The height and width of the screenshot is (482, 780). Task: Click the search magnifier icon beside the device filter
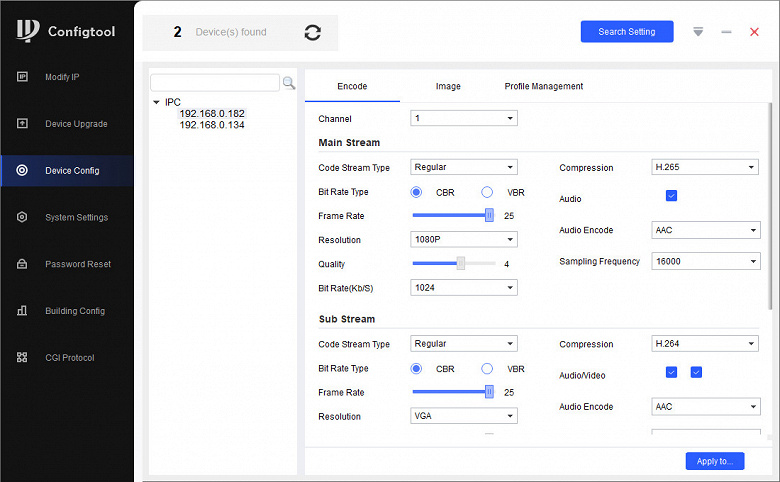coord(289,83)
